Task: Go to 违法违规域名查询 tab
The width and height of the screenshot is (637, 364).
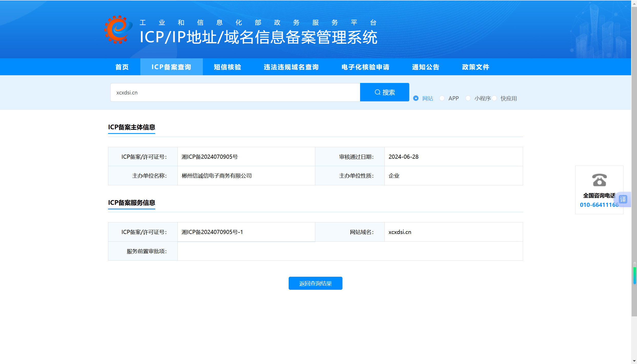Action: tap(291, 67)
